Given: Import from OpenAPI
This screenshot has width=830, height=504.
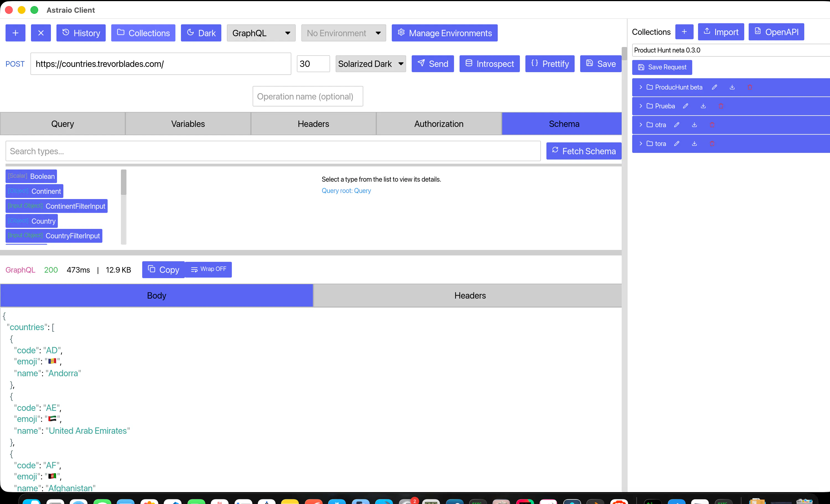Looking at the screenshot, I should [x=776, y=32].
